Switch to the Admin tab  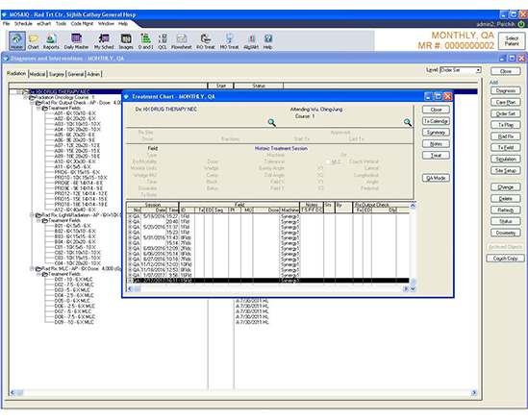click(93, 74)
